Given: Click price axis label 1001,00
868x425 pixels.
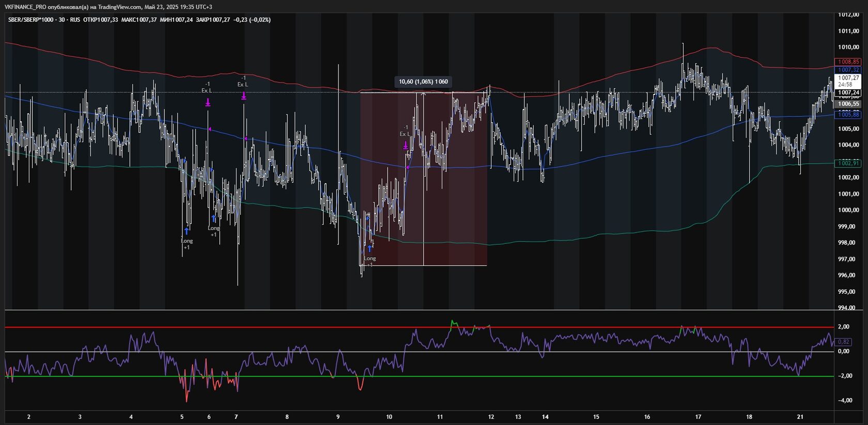Looking at the screenshot, I should (848, 194).
